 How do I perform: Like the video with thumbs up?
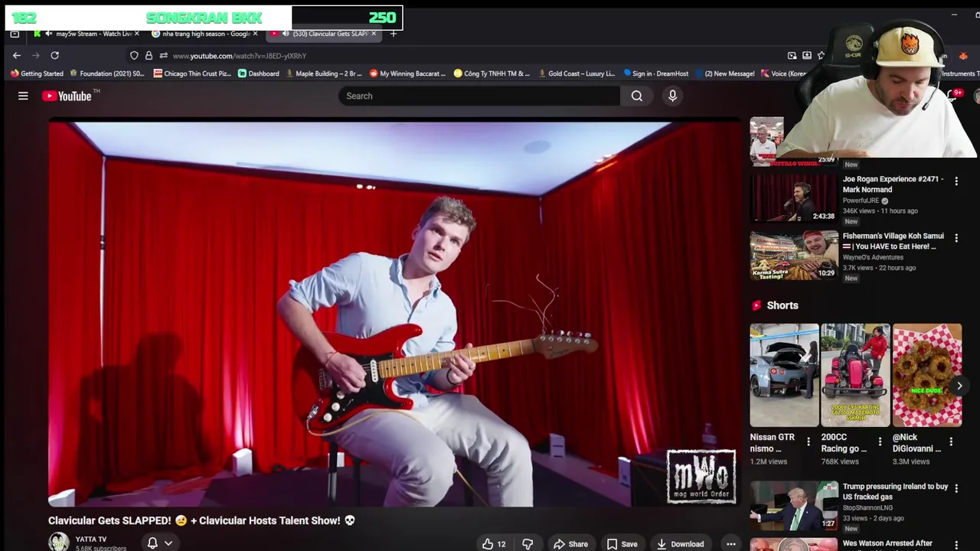tap(494, 544)
